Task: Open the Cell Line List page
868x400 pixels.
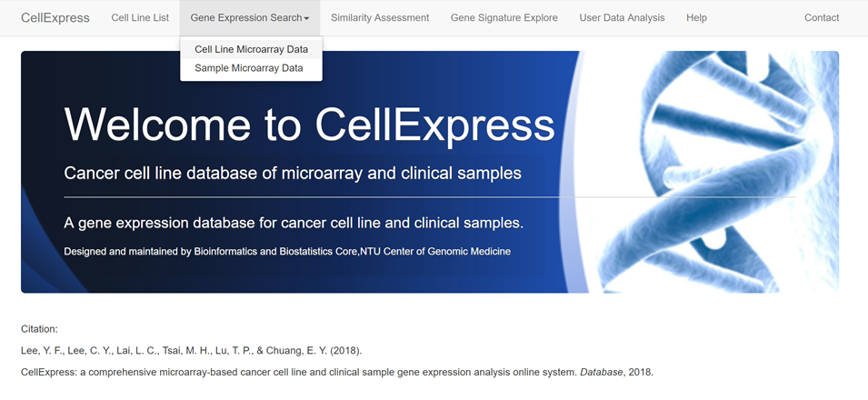Action: [x=140, y=18]
